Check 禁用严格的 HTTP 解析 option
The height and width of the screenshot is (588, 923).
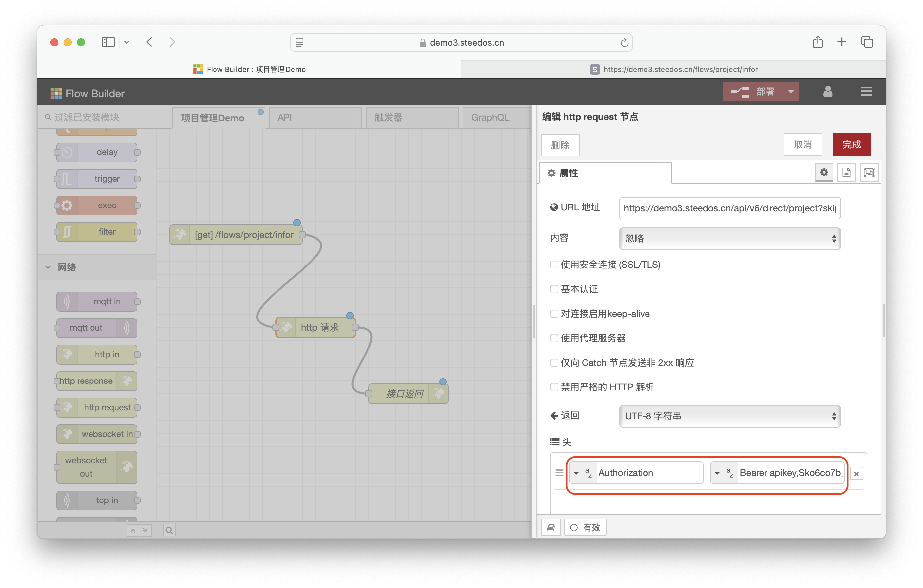554,387
